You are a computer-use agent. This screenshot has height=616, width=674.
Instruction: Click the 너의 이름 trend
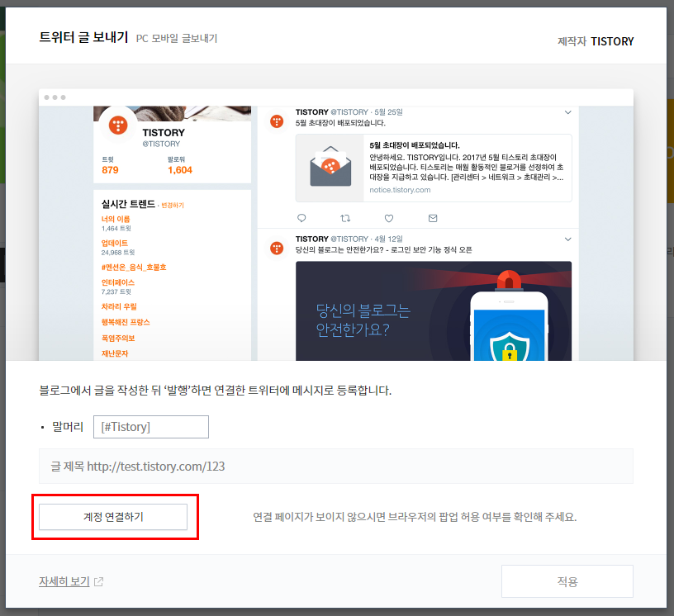coord(116,219)
